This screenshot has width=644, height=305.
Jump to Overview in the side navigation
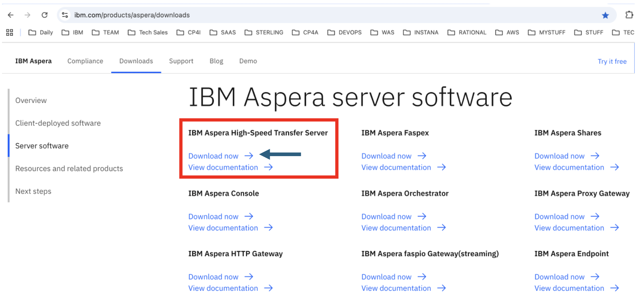[31, 101]
